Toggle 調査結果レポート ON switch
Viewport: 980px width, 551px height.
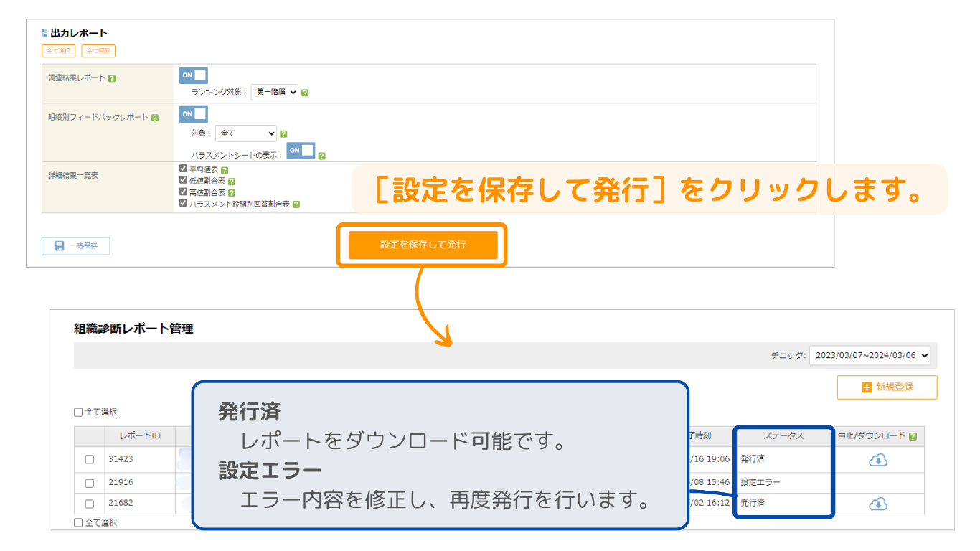[193, 75]
